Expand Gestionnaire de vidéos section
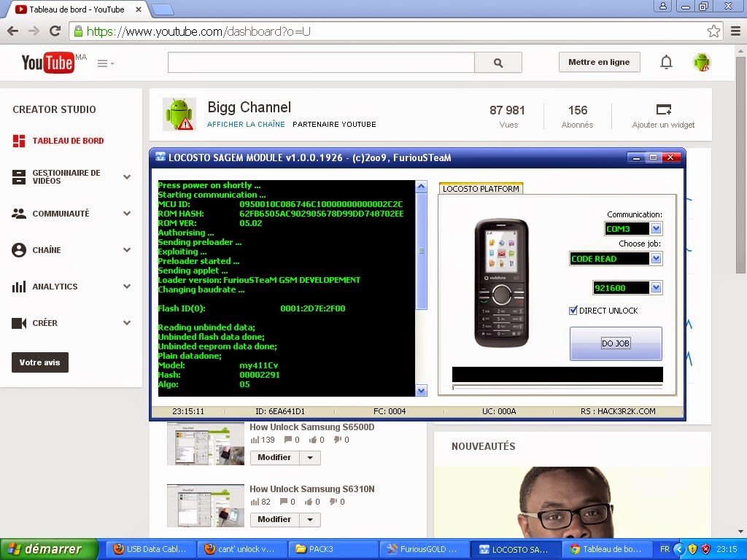The height and width of the screenshot is (560, 747). coord(127,176)
